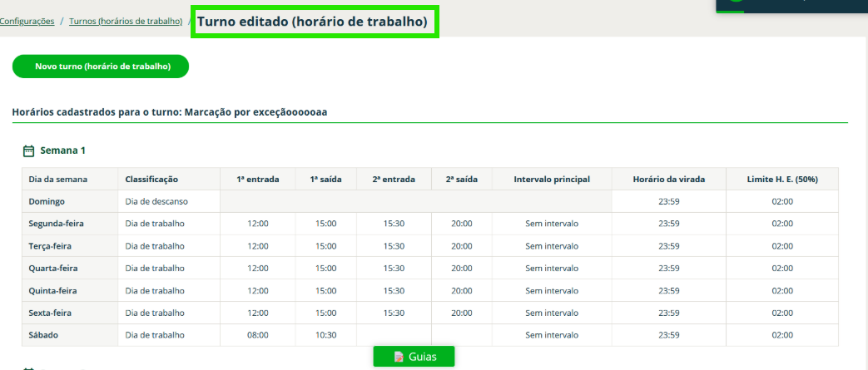The image size is (868, 370).
Task: Click the Limite H. E. (50%) header
Action: [x=781, y=179]
